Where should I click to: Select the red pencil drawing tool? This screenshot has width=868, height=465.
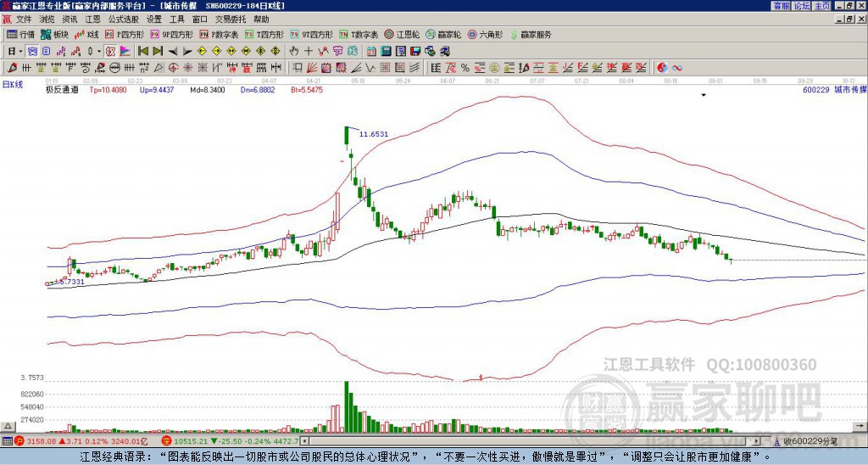coord(11,68)
